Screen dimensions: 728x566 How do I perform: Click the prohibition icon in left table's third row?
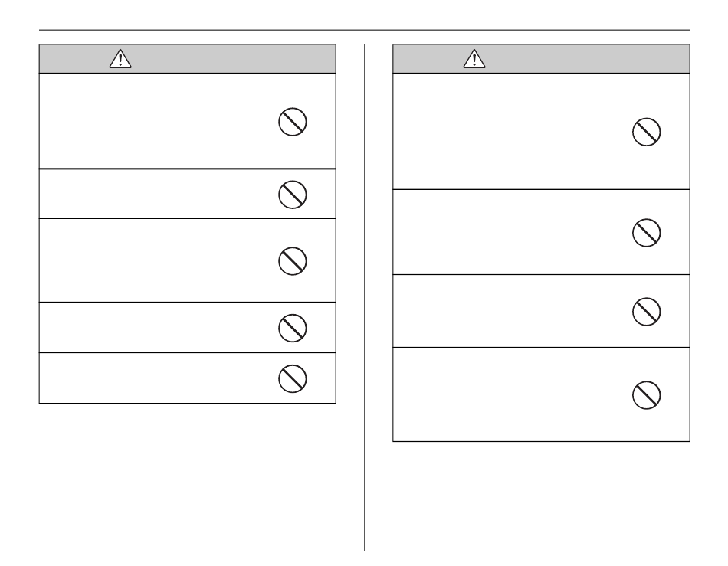(x=293, y=261)
